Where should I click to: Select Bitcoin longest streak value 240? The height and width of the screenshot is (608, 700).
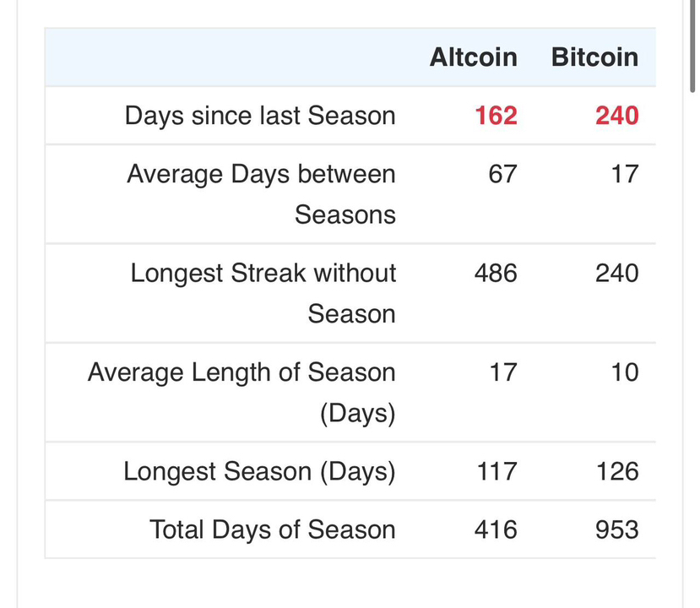(x=617, y=274)
